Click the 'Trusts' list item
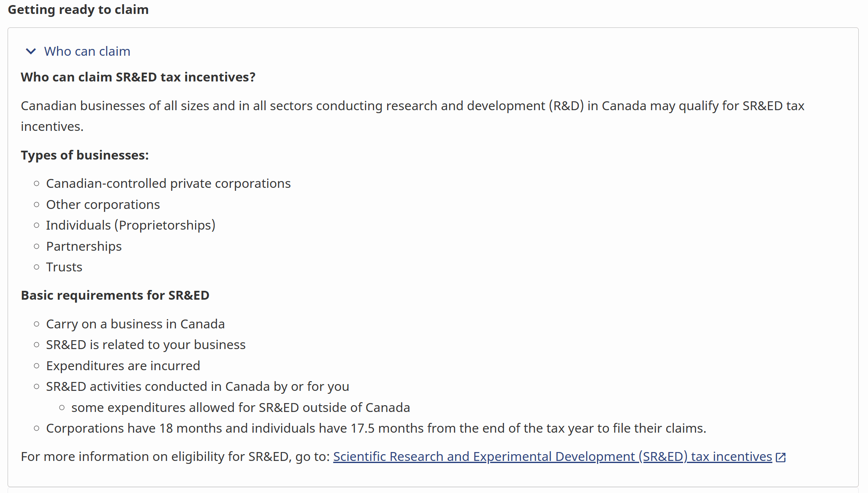 64,267
